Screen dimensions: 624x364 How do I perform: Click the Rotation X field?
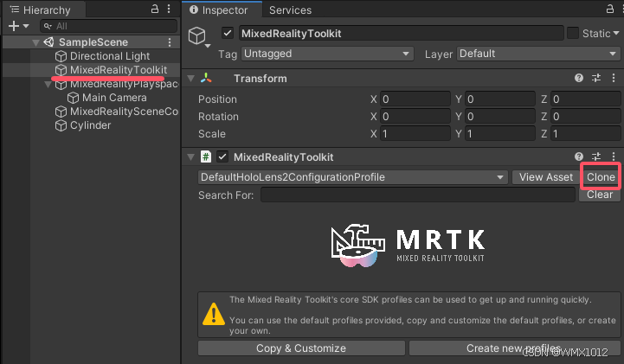pos(415,117)
